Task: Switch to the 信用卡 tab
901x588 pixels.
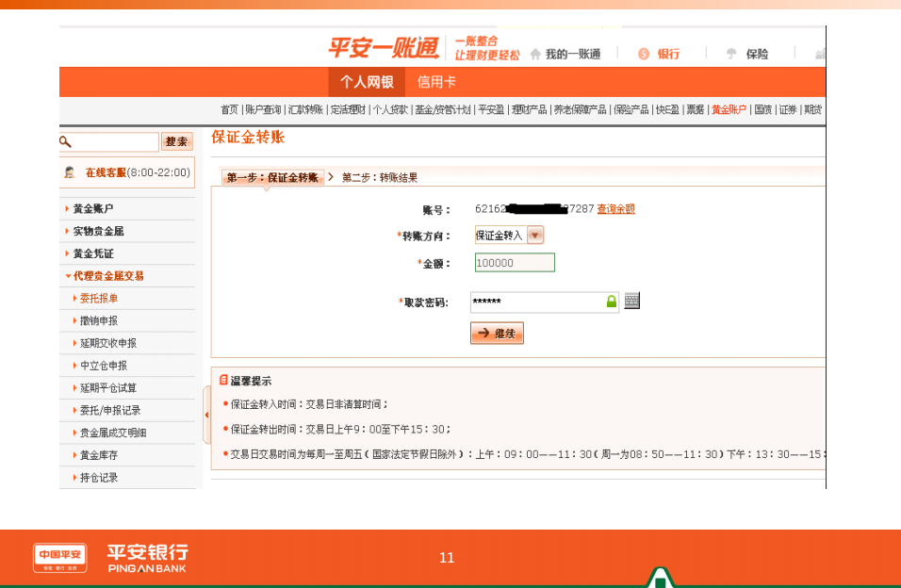Action: [x=436, y=82]
